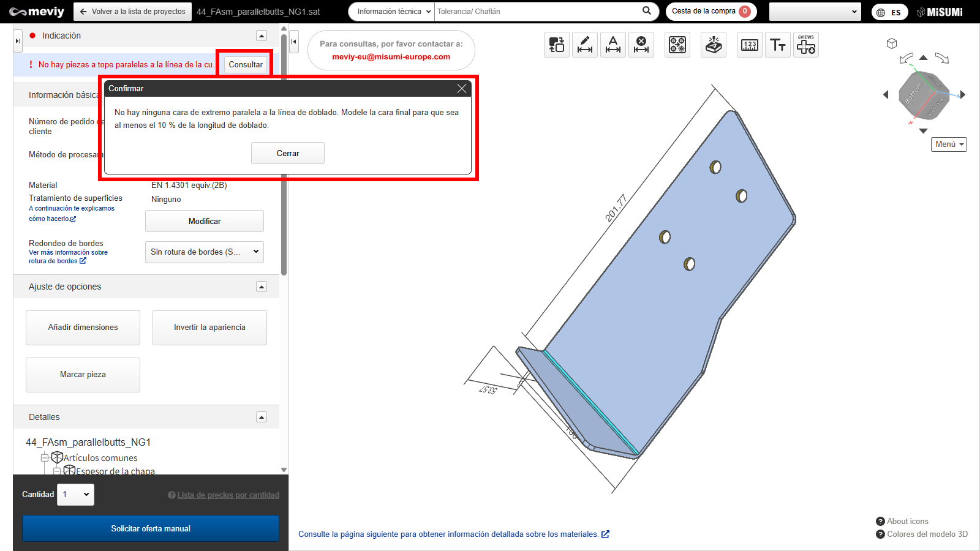Screen dimensions: 980x551
Task: Click the Solicitar oferta manual button
Action: (x=151, y=528)
